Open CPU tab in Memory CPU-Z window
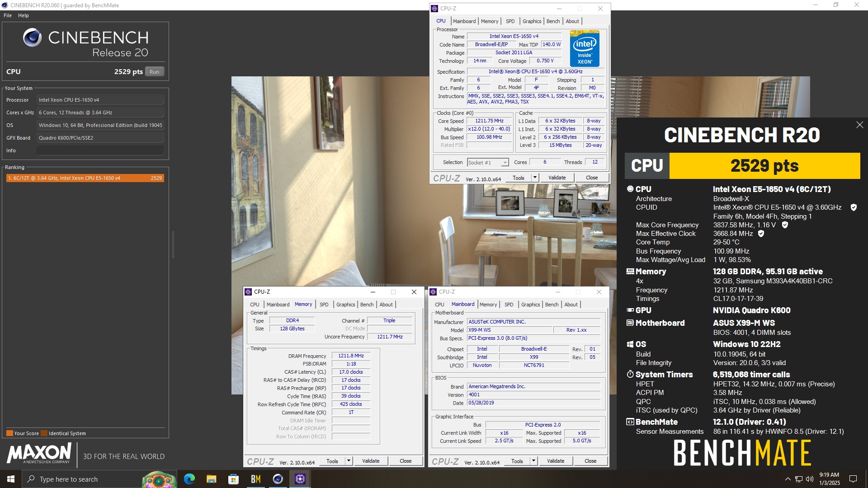 (255, 305)
